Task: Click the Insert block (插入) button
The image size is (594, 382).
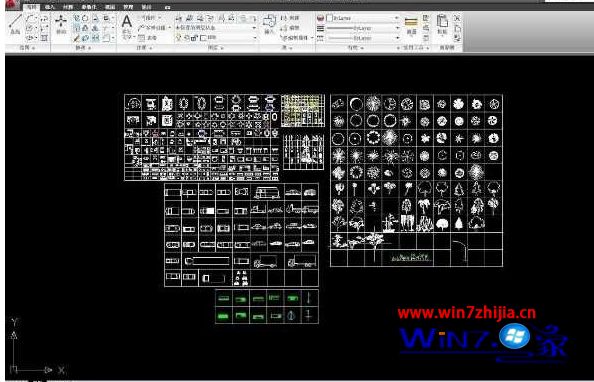Action: (x=269, y=25)
